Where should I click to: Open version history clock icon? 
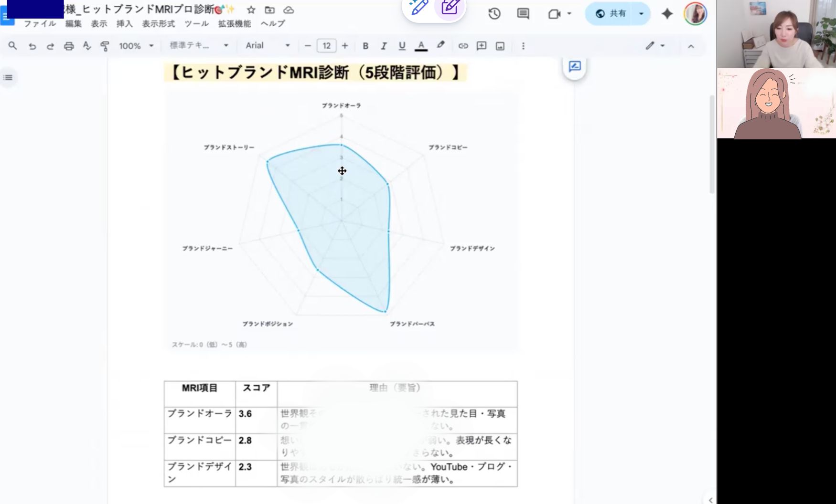pos(494,13)
